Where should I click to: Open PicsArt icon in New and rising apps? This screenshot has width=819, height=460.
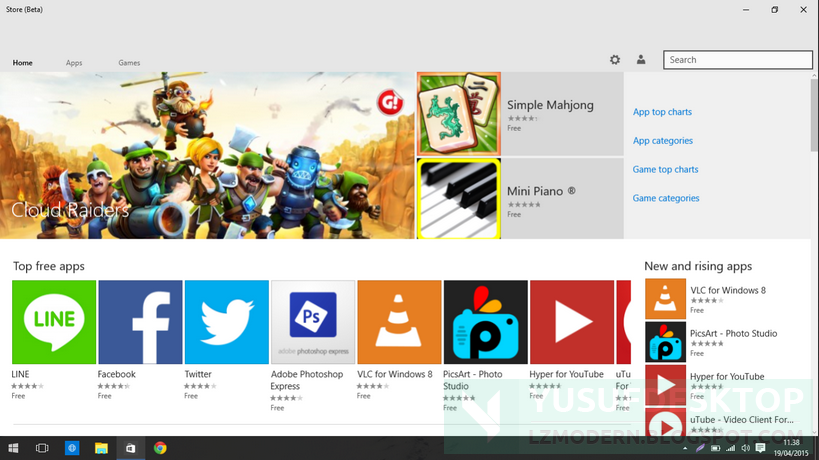665,342
